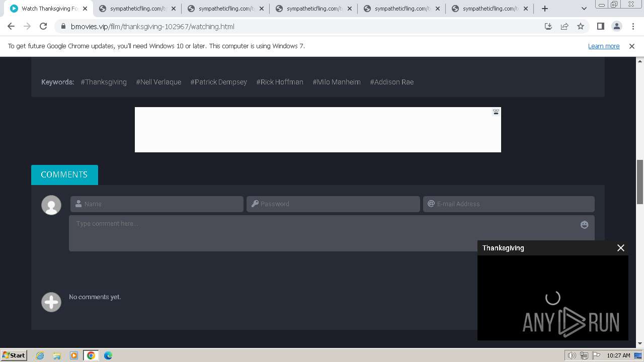This screenshot has width=644, height=362.
Task: Click the address bar URL
Action: pyautogui.click(x=152, y=27)
